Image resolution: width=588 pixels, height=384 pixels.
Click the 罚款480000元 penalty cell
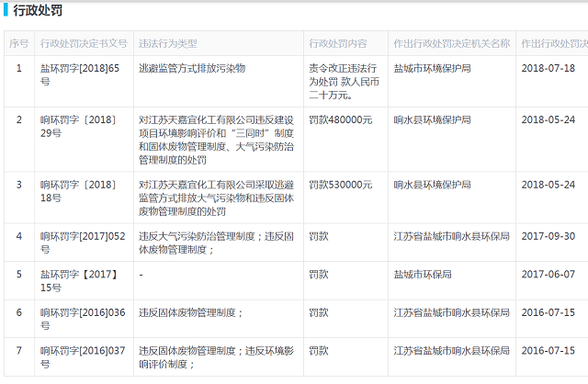click(x=341, y=120)
